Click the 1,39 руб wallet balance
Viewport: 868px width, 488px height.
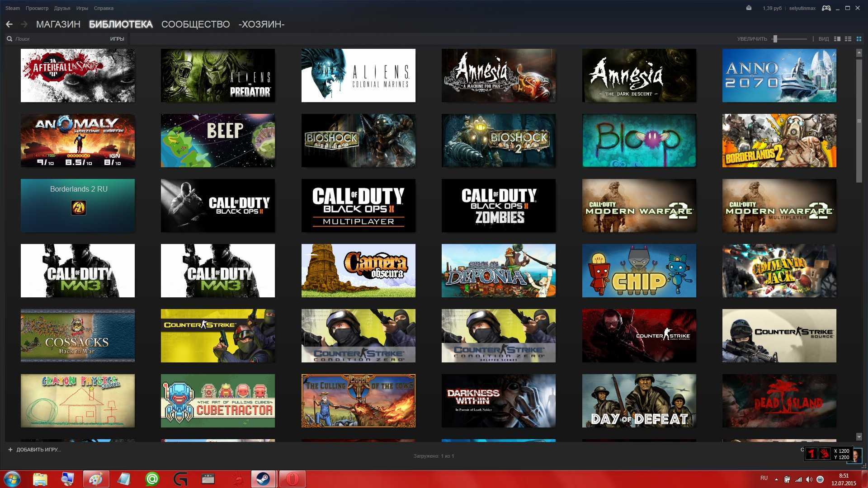point(772,8)
